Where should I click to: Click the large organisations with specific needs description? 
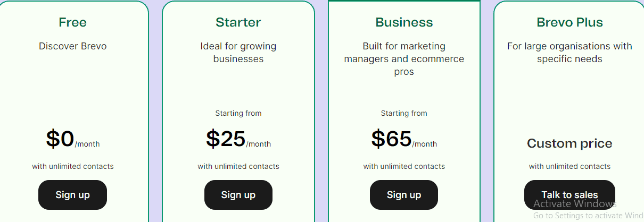[569, 53]
